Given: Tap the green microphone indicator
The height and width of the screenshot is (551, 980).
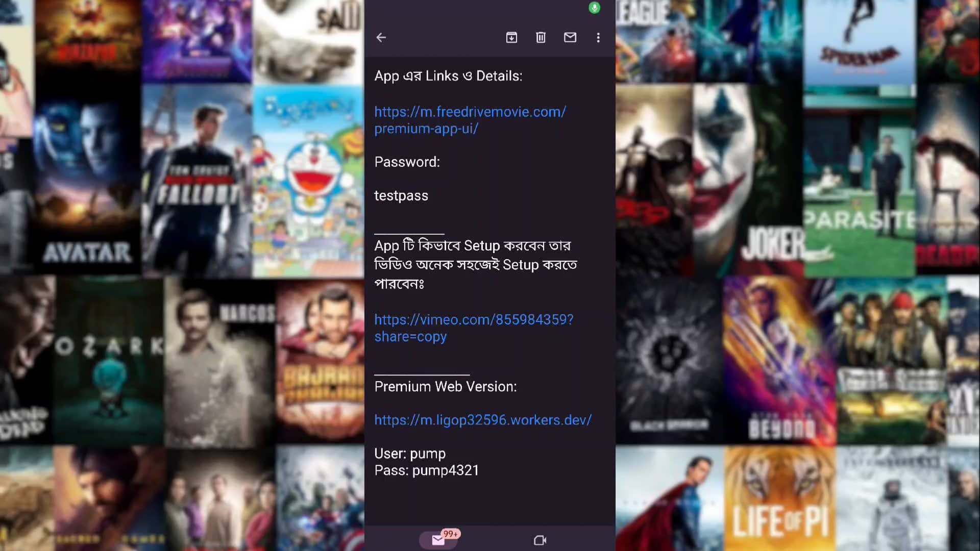Looking at the screenshot, I should pyautogui.click(x=594, y=8).
